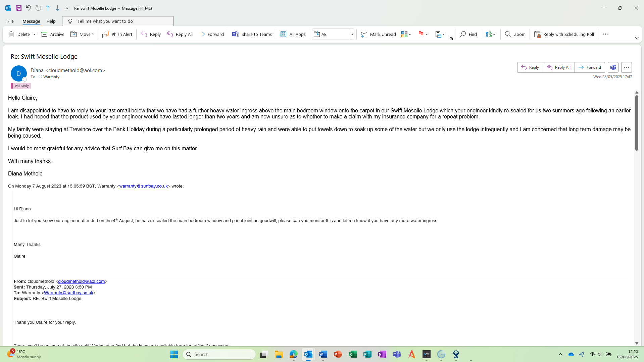The height and width of the screenshot is (362, 644).
Task: Open the Windows Start menu
Action: [x=174, y=354]
